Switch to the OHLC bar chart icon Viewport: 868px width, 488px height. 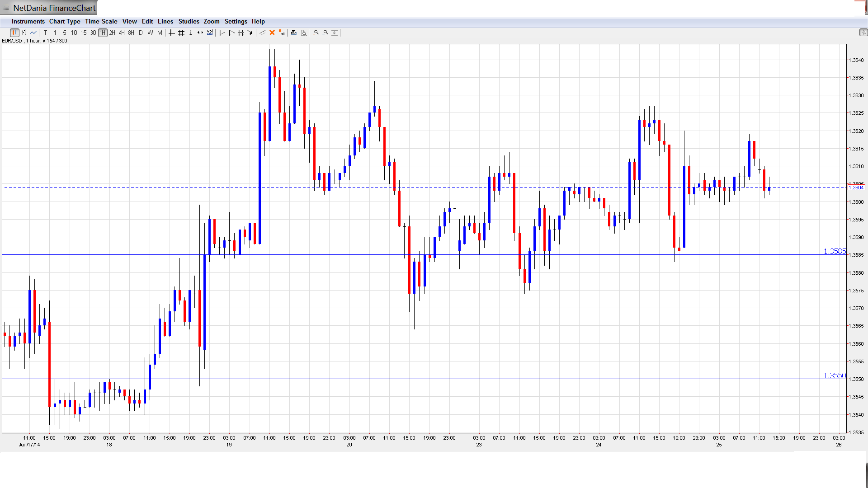coord(24,33)
